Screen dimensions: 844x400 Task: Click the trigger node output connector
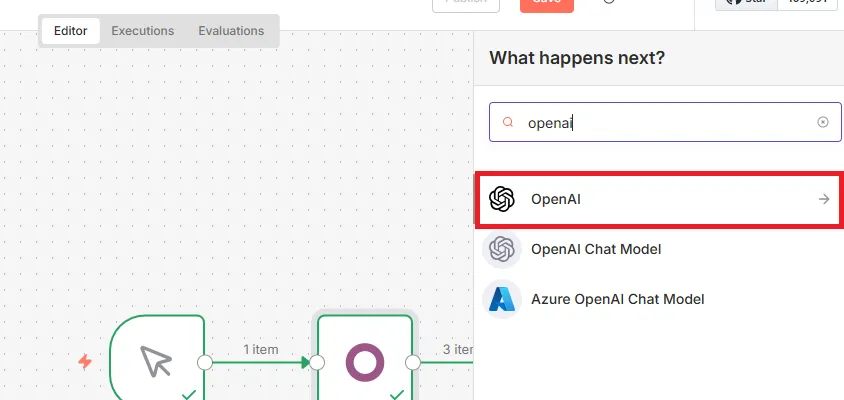point(205,362)
